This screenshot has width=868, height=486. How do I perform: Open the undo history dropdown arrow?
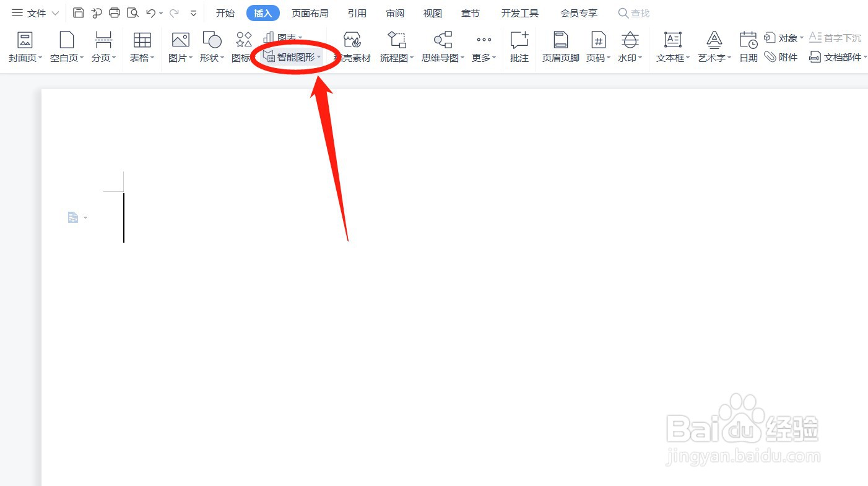tap(161, 13)
